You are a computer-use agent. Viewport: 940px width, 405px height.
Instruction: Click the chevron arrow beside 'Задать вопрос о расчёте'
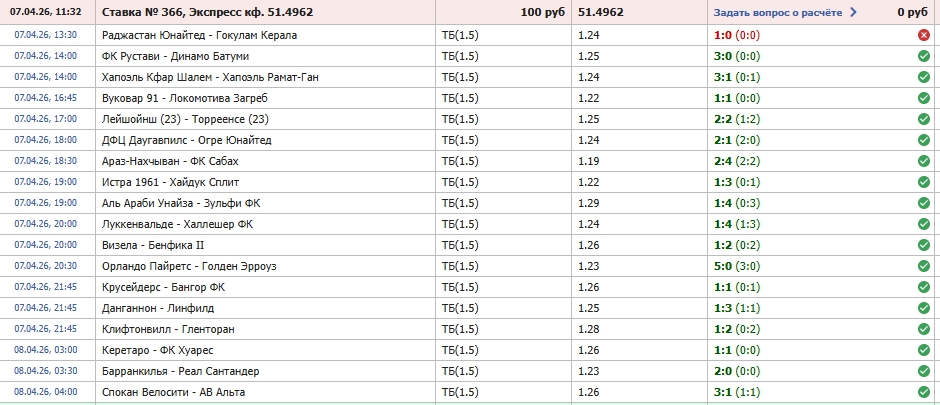(853, 13)
